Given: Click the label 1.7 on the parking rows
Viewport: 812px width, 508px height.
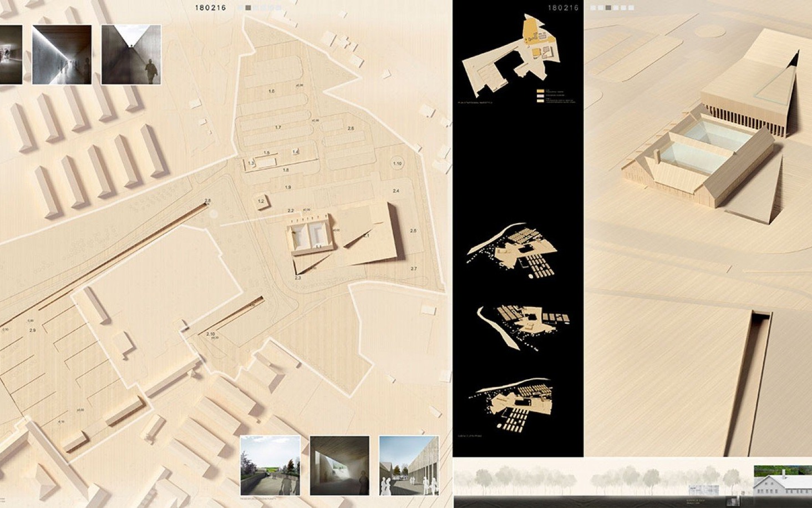Looking at the screenshot, I should (x=278, y=127).
